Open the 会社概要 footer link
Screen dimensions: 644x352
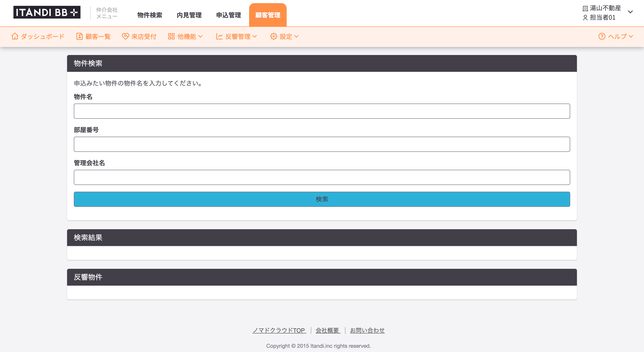pyautogui.click(x=328, y=330)
